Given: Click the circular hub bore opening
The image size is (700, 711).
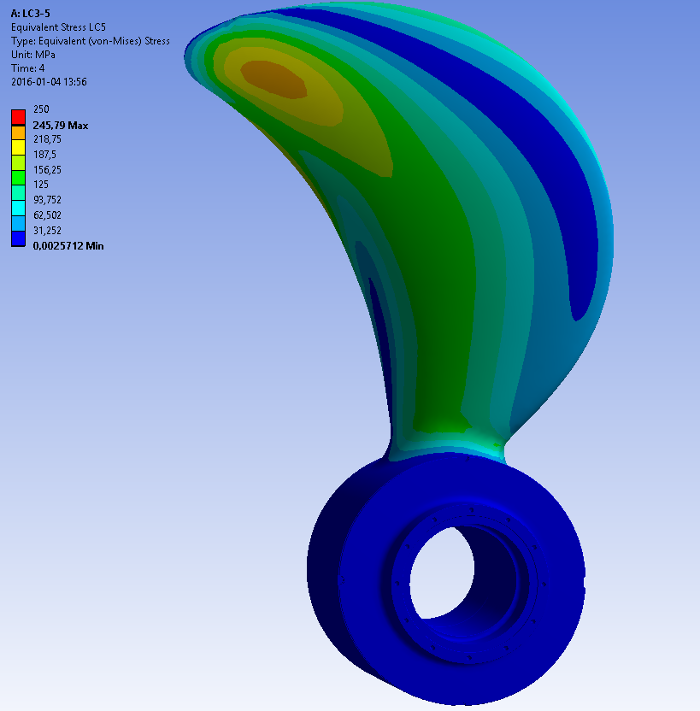Looking at the screenshot, I should click(x=442, y=573).
